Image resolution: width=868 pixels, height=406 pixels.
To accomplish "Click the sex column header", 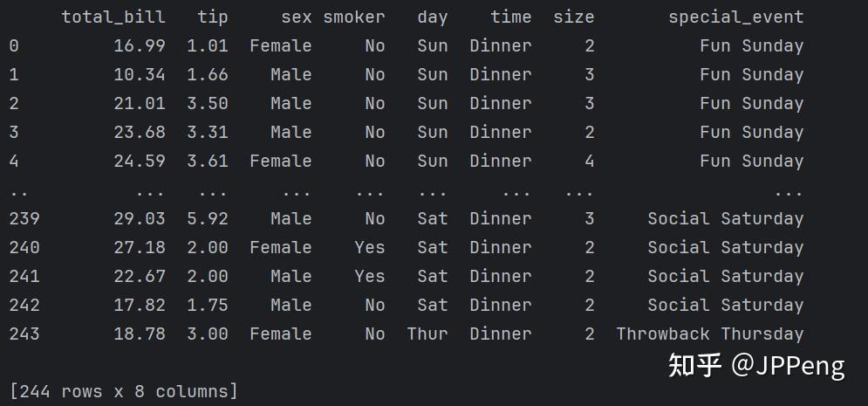I will pyautogui.click(x=296, y=17).
